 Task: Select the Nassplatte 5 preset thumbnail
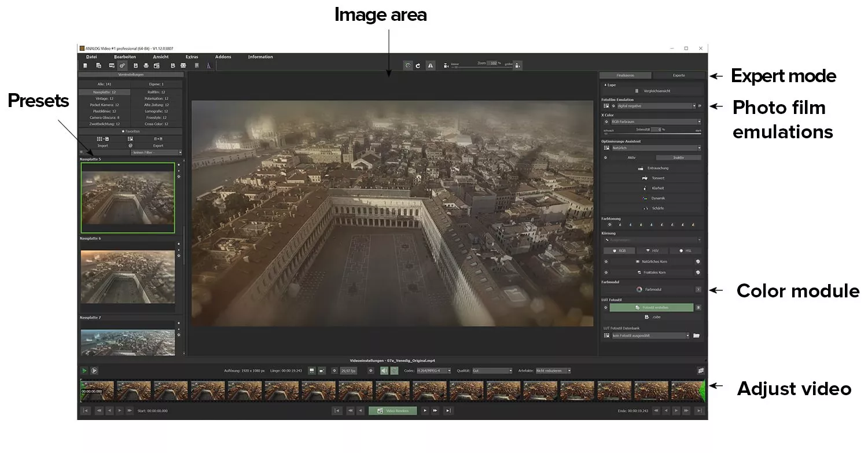(x=128, y=197)
